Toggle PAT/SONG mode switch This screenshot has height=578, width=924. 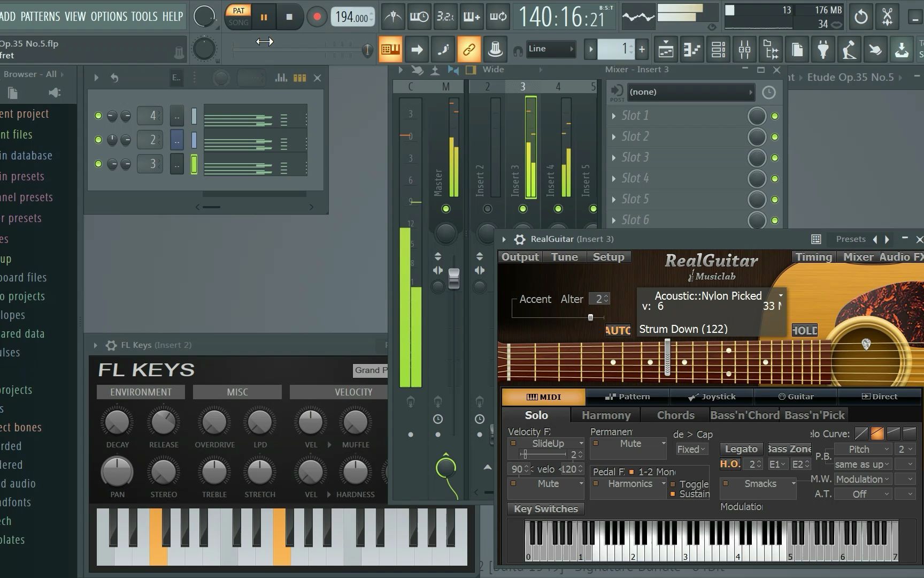[x=238, y=17]
